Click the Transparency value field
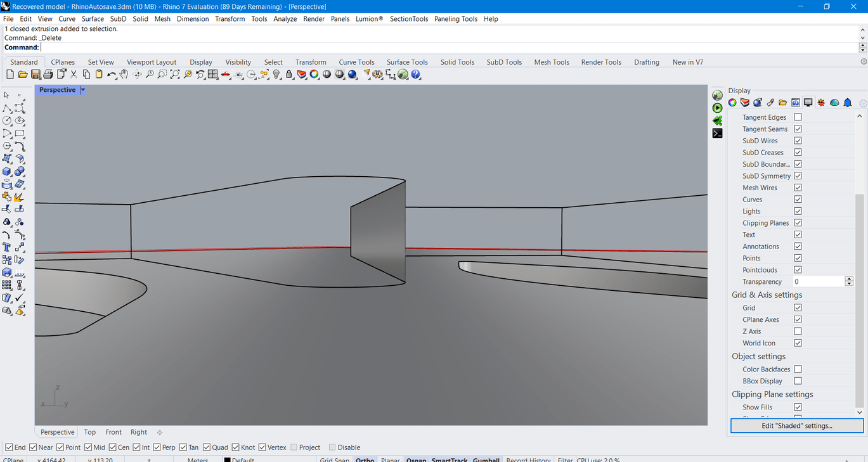Screen dimensions: 868x462 (818, 282)
